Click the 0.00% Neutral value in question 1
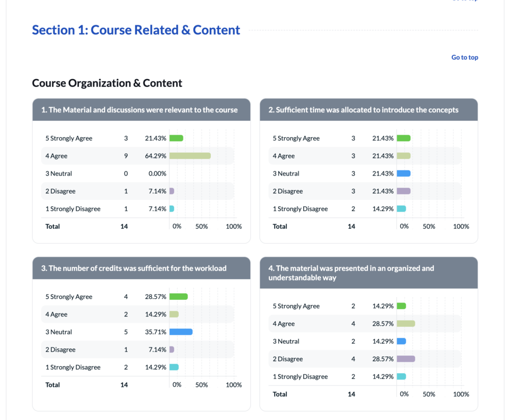Image resolution: width=513 pixels, height=420 pixels. [x=158, y=173]
